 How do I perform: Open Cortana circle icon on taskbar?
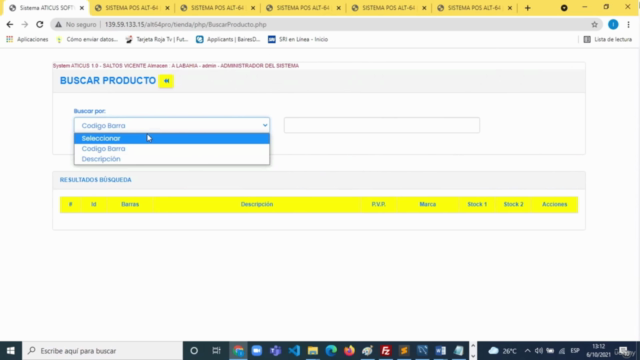coord(194,351)
